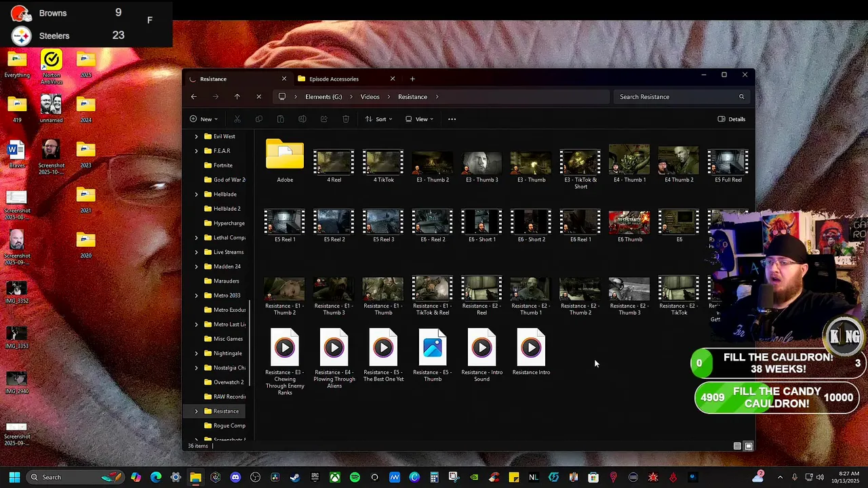Image resolution: width=868 pixels, height=488 pixels.
Task: Open Calculator from the taskbar
Action: click(x=434, y=477)
